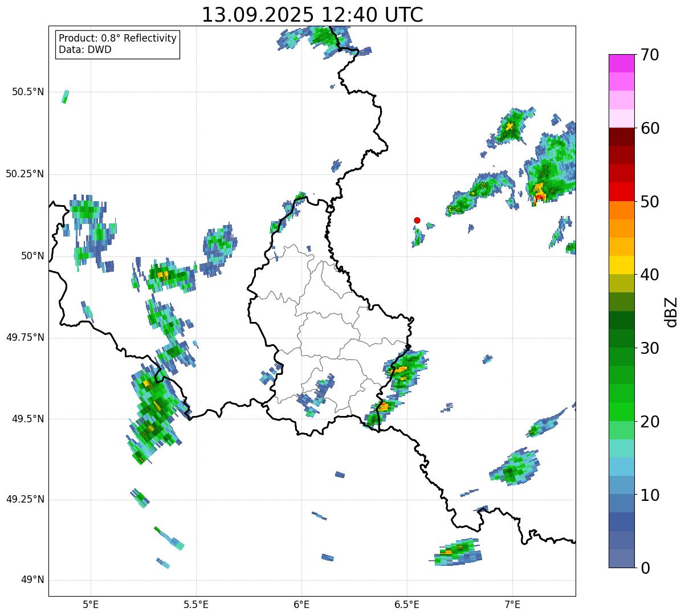
Task: Click the latitude label "50.25°N"
Action: pos(25,174)
